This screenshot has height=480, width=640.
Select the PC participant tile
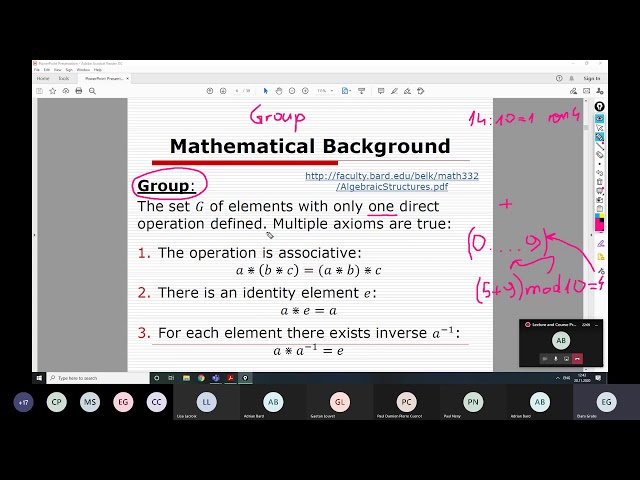pyautogui.click(x=406, y=404)
